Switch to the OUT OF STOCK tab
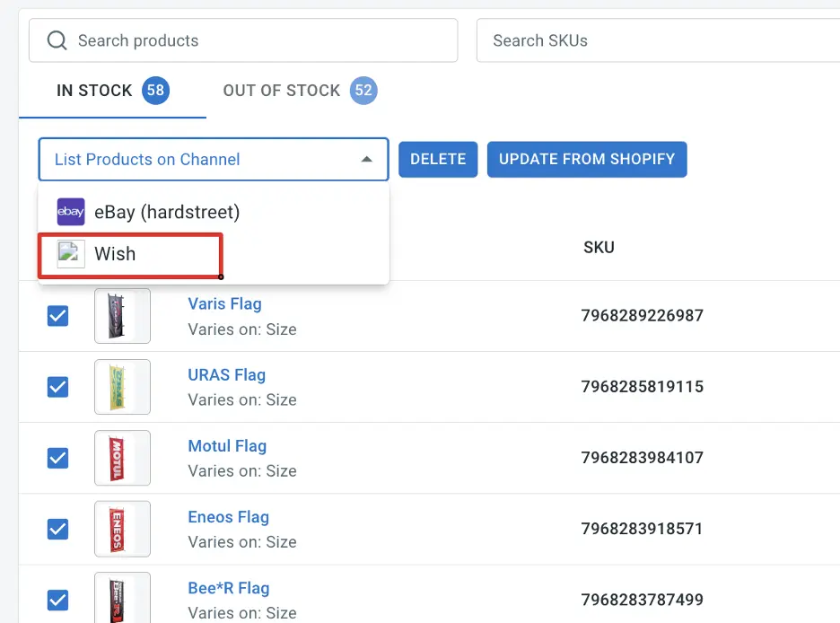The height and width of the screenshot is (623, 840). pos(300,91)
